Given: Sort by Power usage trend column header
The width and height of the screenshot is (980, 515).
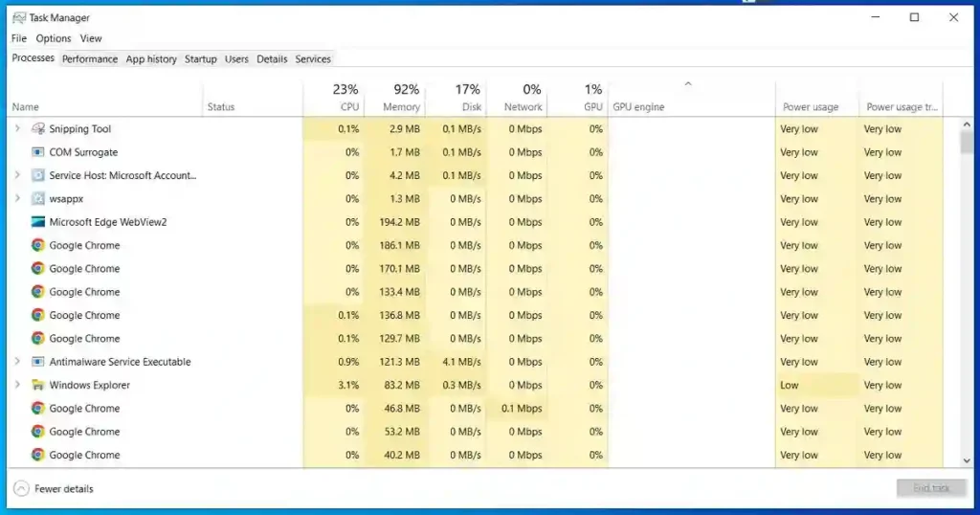Looking at the screenshot, I should click(x=902, y=99).
